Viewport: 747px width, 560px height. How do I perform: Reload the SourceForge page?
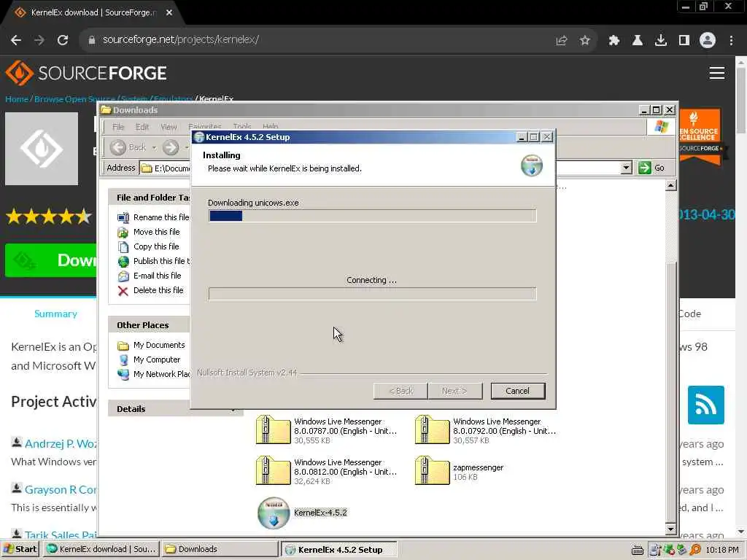click(63, 41)
